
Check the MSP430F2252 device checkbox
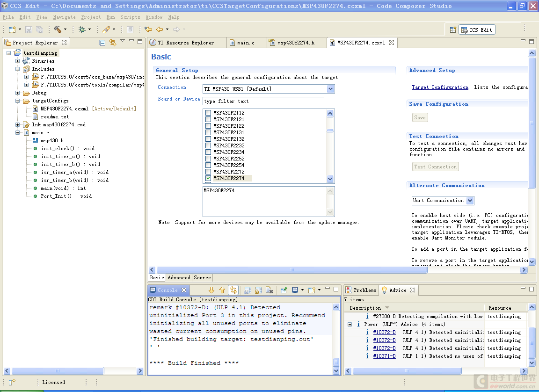coord(208,159)
